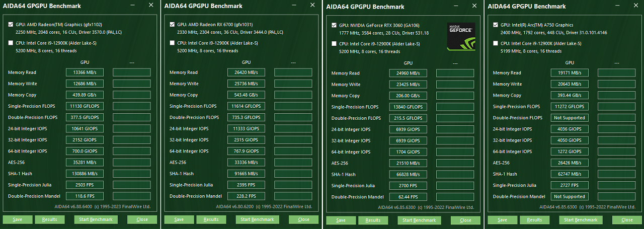Click Memory Copy value 206.00 GB/s

(408, 96)
